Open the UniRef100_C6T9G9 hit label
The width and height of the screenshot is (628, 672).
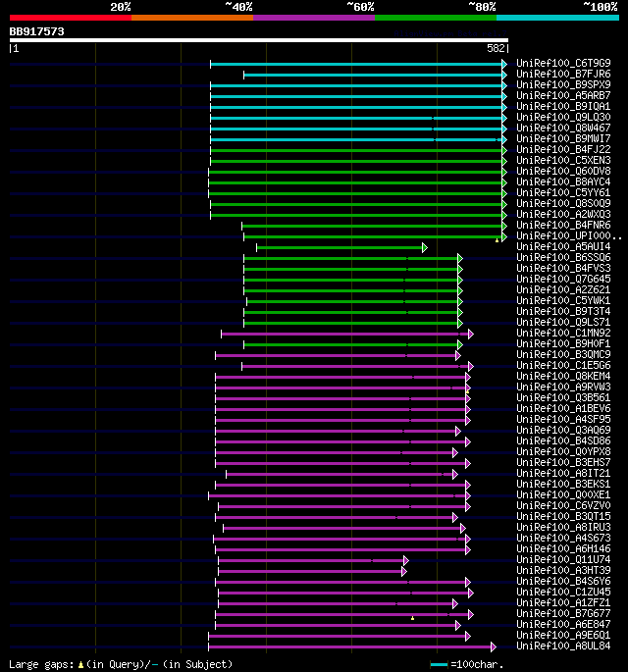[563, 63]
